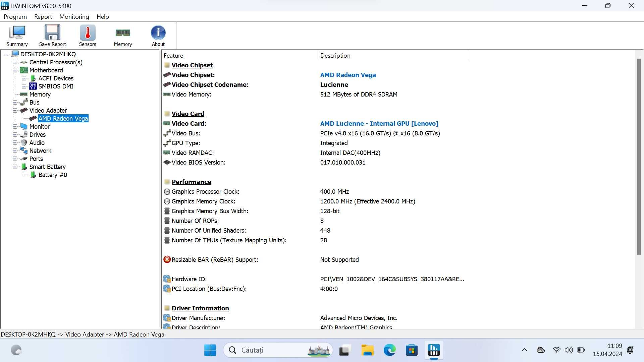
Task: Open the Monitoring menu
Action: click(x=74, y=17)
